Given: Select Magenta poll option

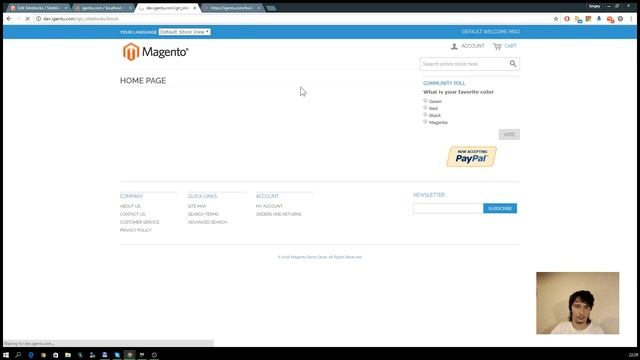Looking at the screenshot, I should [x=425, y=122].
